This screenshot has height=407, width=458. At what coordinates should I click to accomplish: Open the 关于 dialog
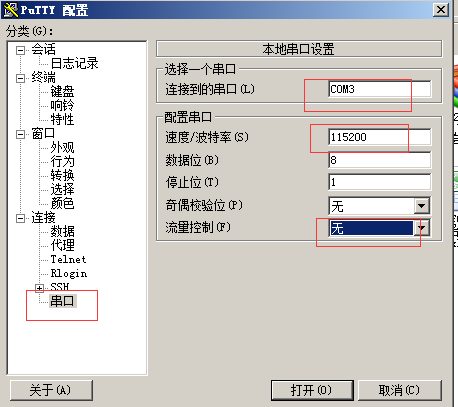pyautogui.click(x=51, y=390)
